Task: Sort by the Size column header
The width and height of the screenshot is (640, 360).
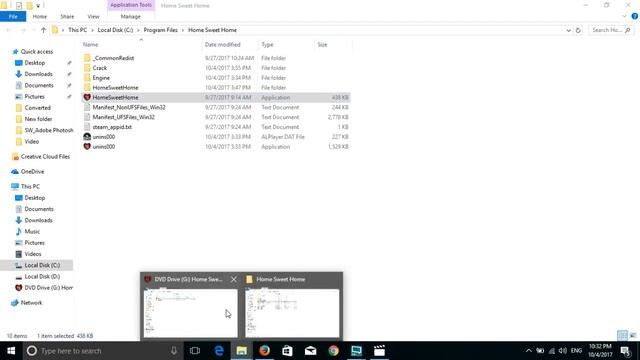Action: click(x=322, y=44)
